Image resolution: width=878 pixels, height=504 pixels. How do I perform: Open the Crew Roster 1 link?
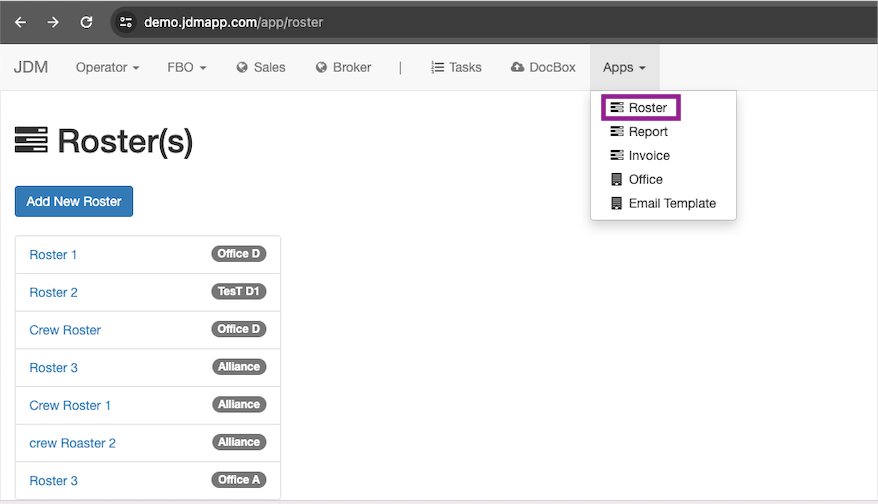tap(70, 406)
